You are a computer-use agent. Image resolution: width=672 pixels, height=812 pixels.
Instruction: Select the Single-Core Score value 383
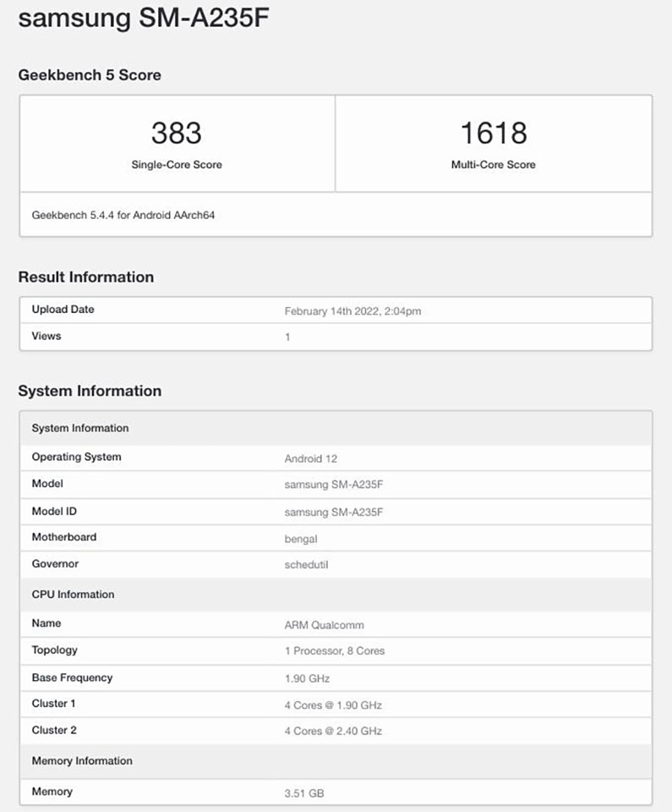178,132
